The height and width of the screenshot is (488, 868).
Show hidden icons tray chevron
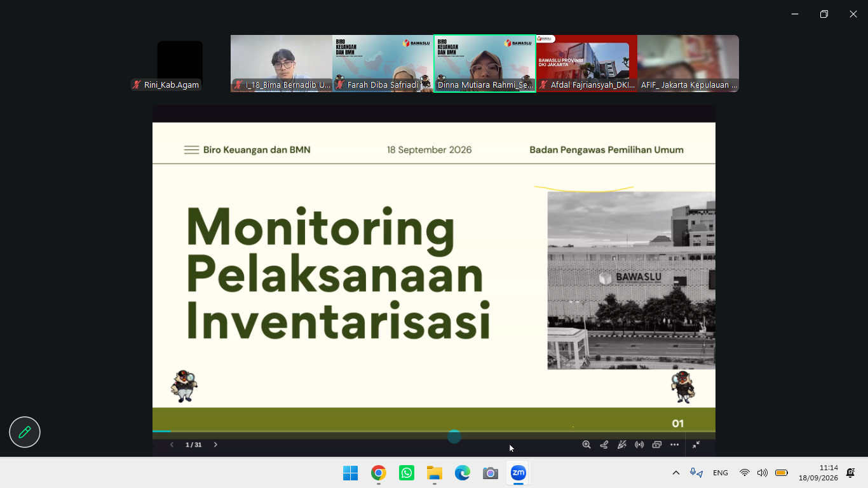(676, 473)
